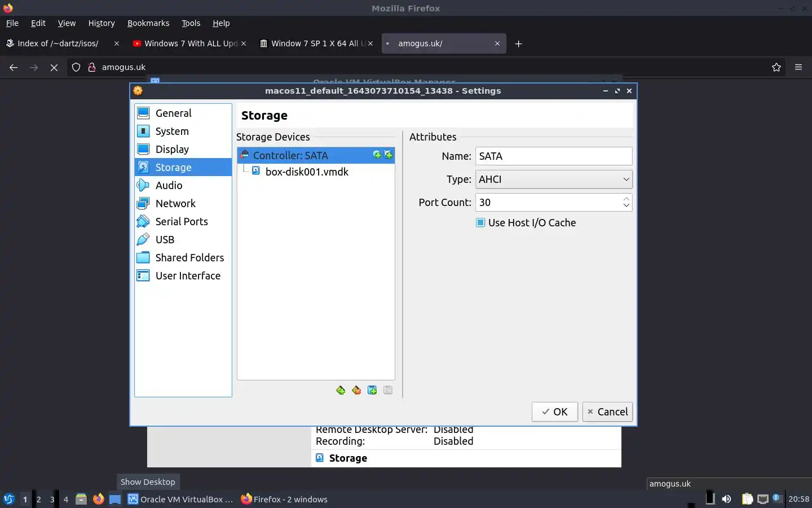Image resolution: width=812 pixels, height=508 pixels.
Task: Open Firefox hamburger application menu
Action: [798, 67]
